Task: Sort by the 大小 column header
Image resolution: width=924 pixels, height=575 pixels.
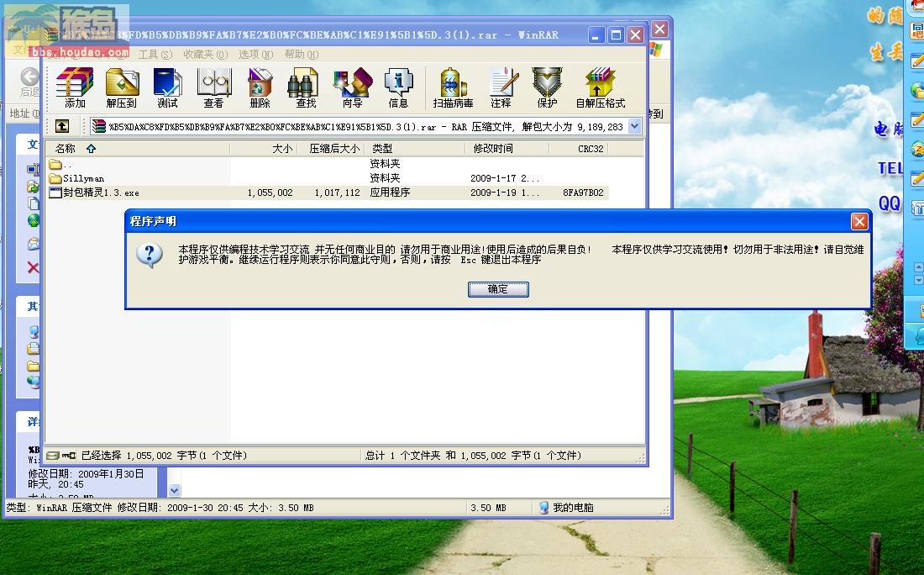Action: [x=263, y=149]
